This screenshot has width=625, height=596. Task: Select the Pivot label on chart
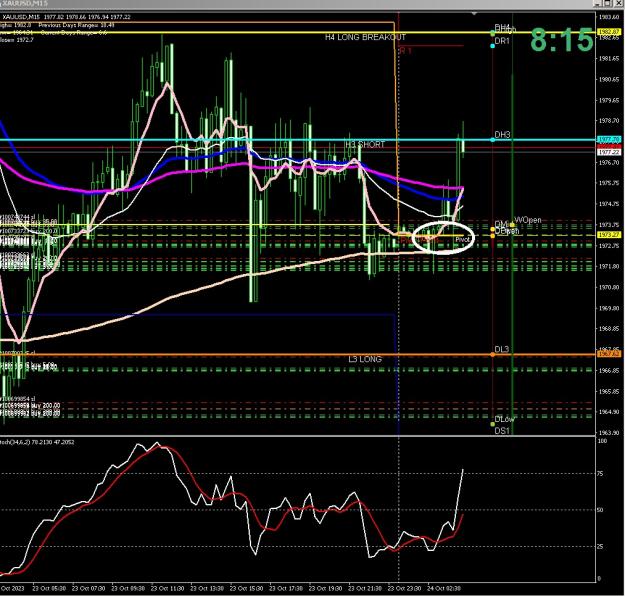(x=462, y=240)
